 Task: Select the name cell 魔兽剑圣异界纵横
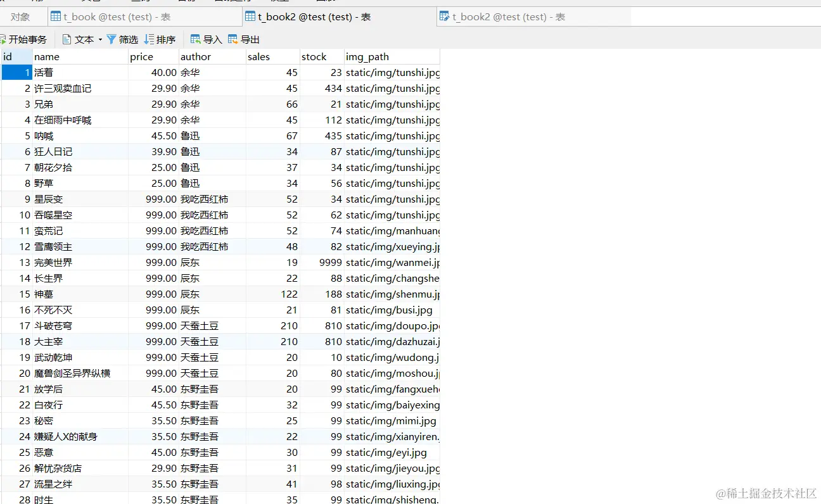[80, 373]
